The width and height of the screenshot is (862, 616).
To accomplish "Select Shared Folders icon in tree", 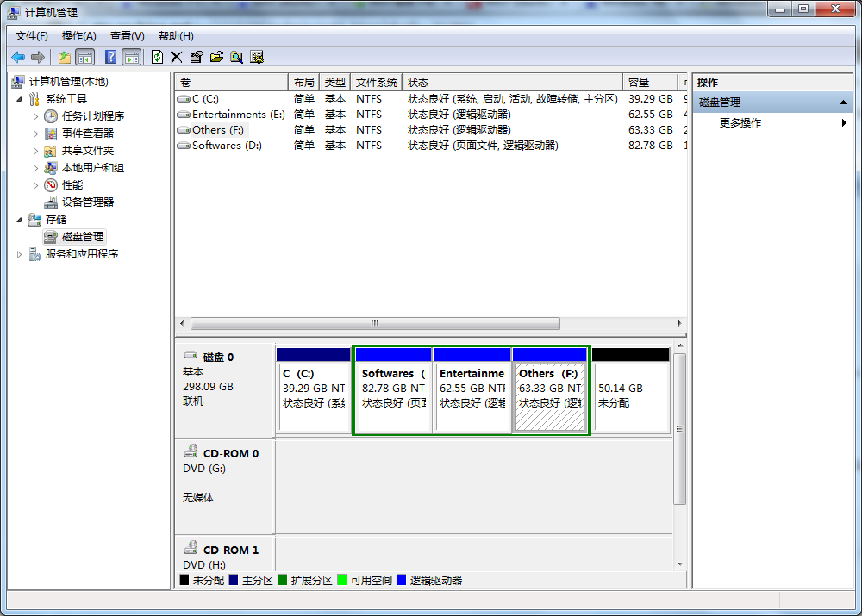I will click(x=51, y=151).
